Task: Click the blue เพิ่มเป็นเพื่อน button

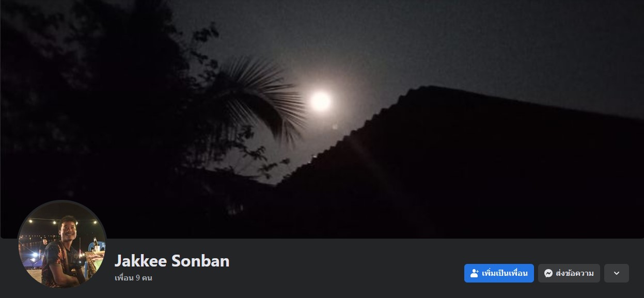Action: 499,273
